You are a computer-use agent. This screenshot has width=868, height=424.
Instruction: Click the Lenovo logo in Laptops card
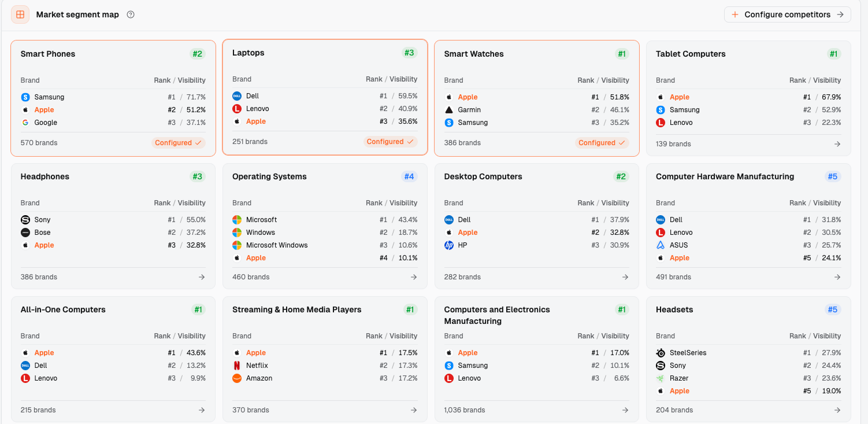point(237,109)
